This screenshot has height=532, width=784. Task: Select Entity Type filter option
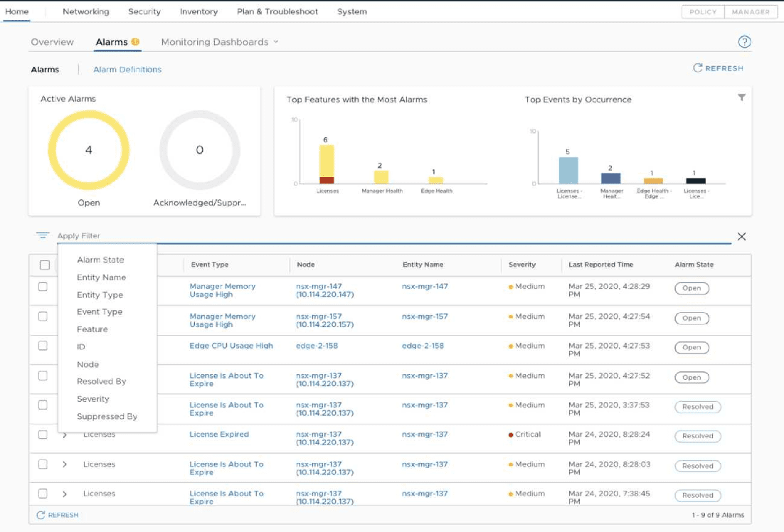[100, 295]
